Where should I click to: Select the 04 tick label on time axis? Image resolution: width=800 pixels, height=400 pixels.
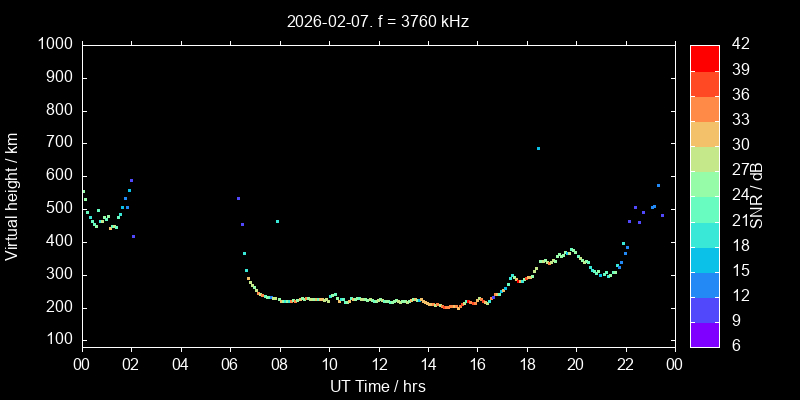point(180,364)
